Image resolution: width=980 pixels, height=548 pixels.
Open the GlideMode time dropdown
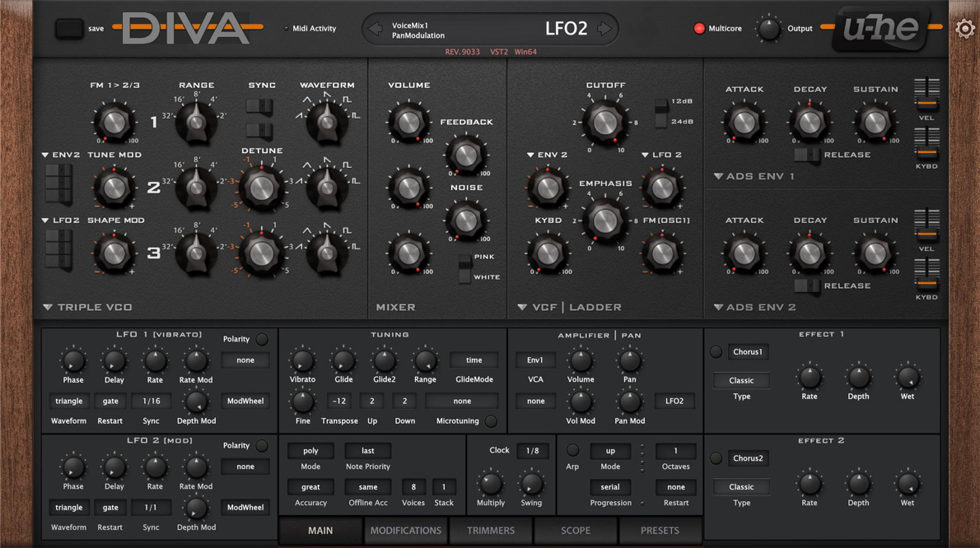point(474,360)
